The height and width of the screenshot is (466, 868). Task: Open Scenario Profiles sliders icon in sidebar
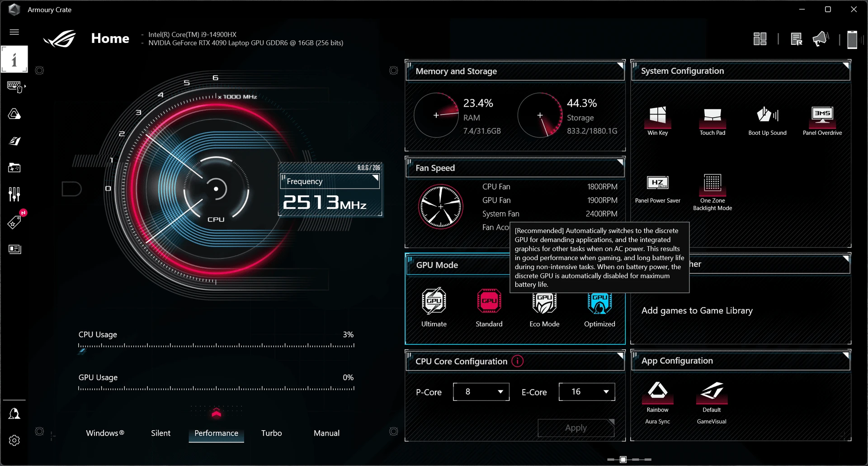coord(14,195)
